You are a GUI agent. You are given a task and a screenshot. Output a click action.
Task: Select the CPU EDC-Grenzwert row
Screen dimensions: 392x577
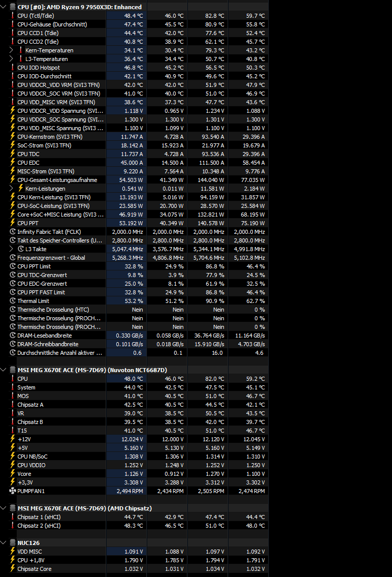coord(138,283)
